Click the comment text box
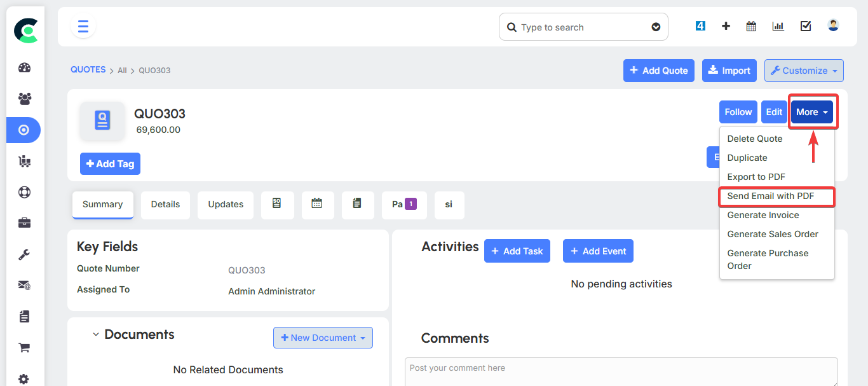The height and width of the screenshot is (386, 868). click(x=621, y=371)
